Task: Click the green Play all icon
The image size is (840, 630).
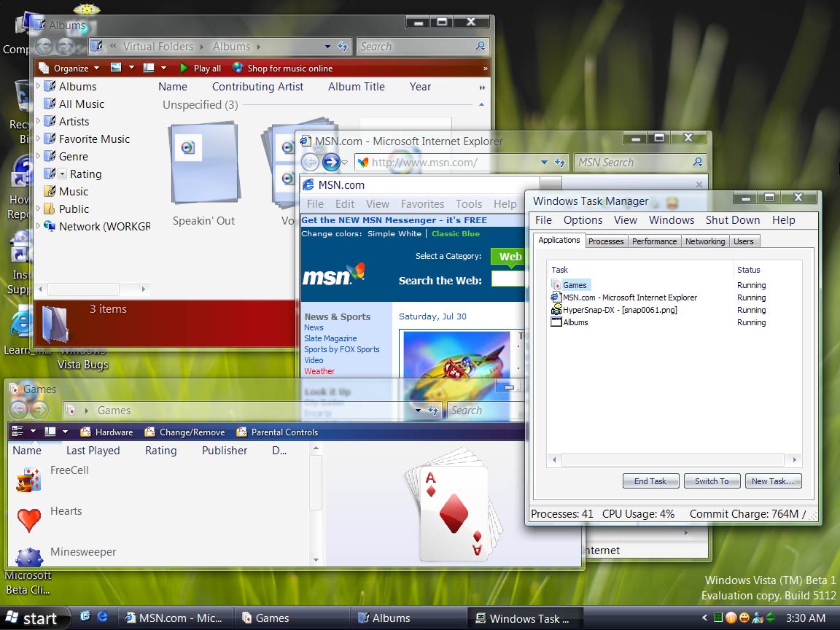Action: [184, 68]
